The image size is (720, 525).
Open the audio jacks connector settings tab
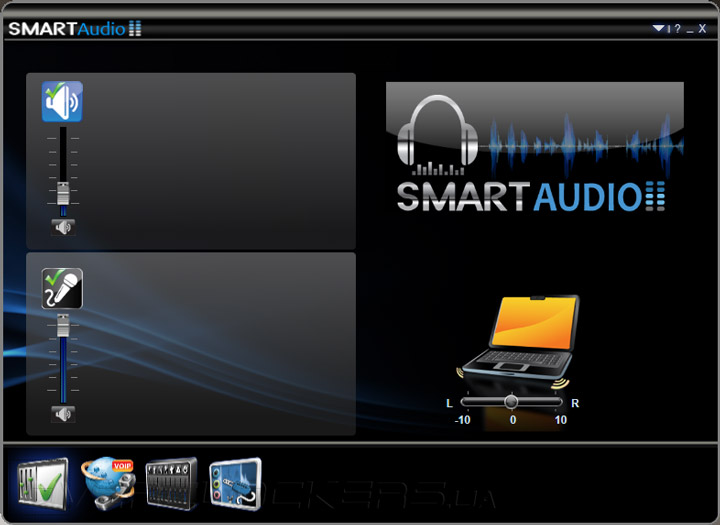click(x=235, y=484)
